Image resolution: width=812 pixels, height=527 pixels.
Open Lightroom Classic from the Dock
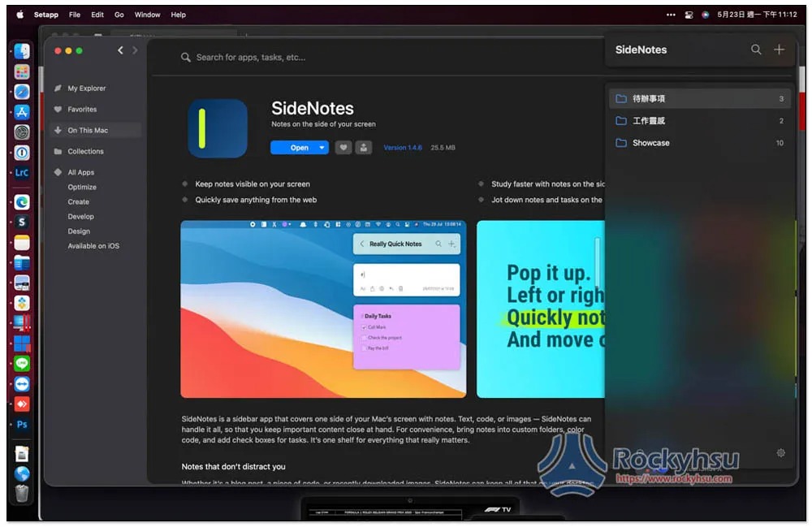point(21,171)
